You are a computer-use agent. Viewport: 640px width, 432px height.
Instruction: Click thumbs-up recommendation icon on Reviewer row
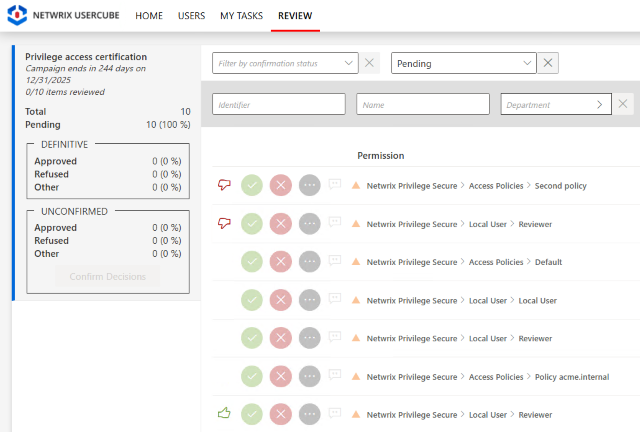click(x=224, y=413)
